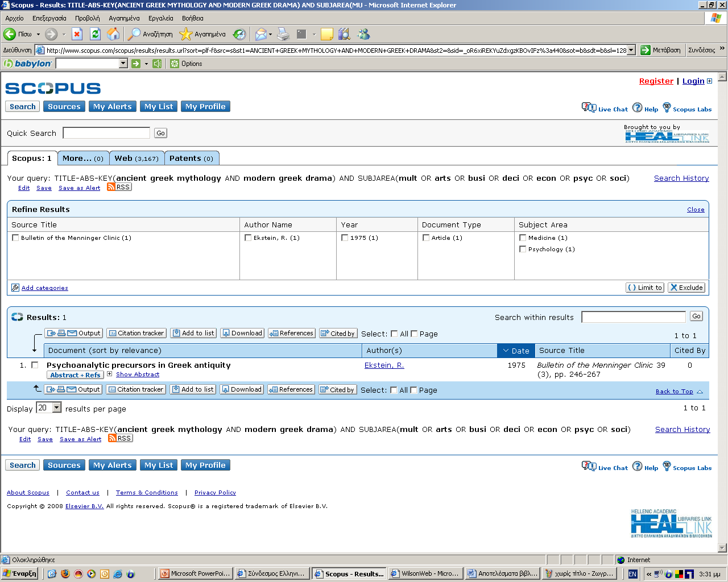The width and height of the screenshot is (728, 582).
Task: Click top Search History link
Action: point(681,178)
